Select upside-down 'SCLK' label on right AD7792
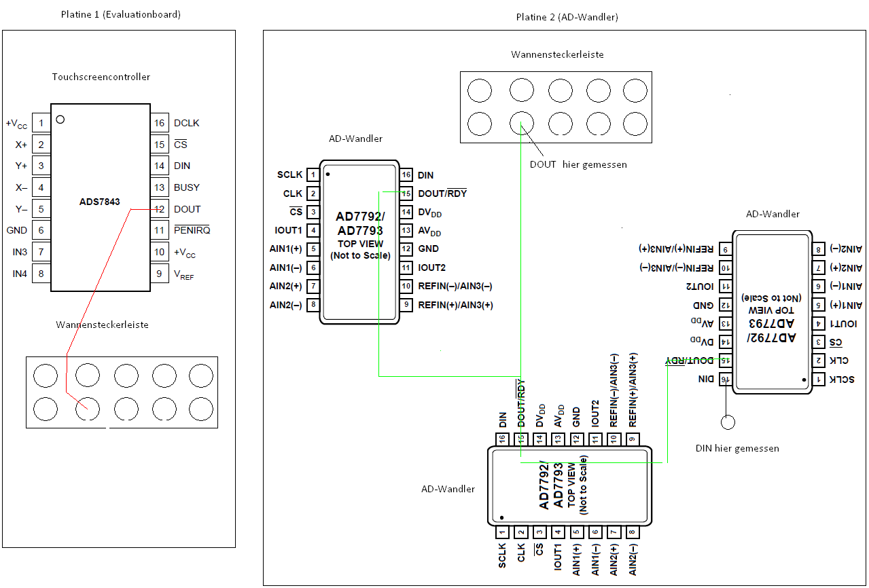This screenshot has width=869, height=588. (x=842, y=379)
